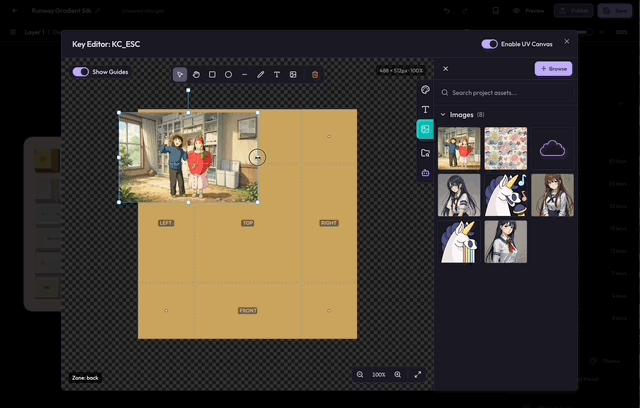The width and height of the screenshot is (640, 408).
Task: Click the placed image on the canvas
Action: 188,157
